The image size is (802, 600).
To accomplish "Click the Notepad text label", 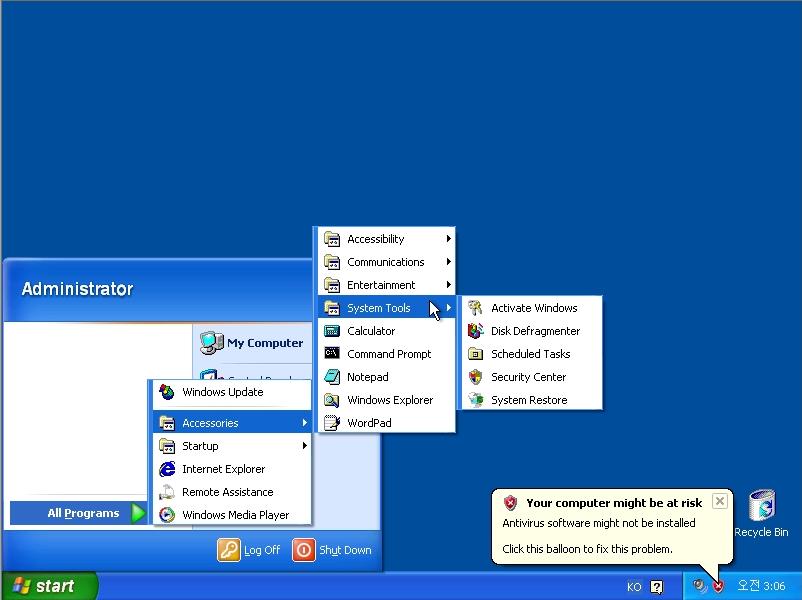I will click(368, 377).
